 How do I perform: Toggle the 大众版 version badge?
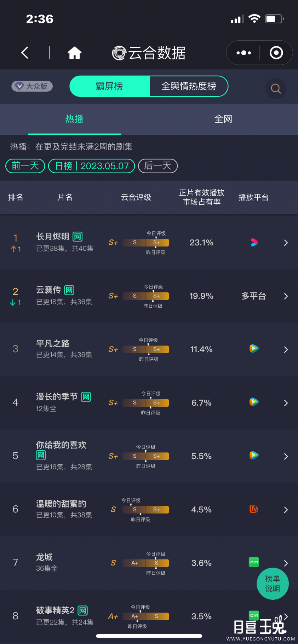(32, 86)
